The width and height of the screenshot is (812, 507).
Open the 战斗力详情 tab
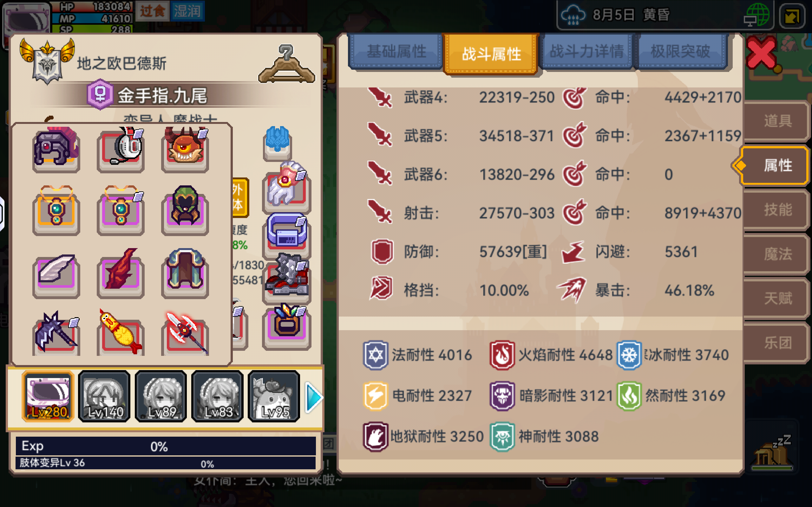pos(586,52)
